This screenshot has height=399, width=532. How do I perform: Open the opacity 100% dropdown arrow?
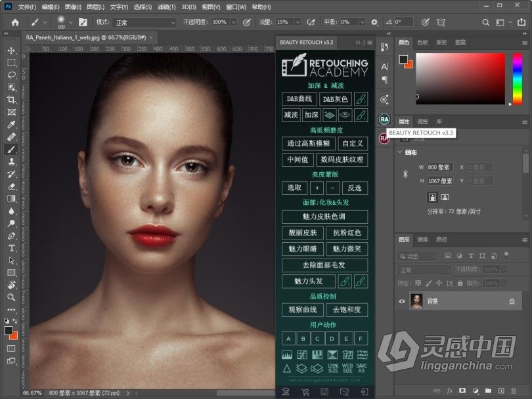pyautogui.click(x=233, y=22)
